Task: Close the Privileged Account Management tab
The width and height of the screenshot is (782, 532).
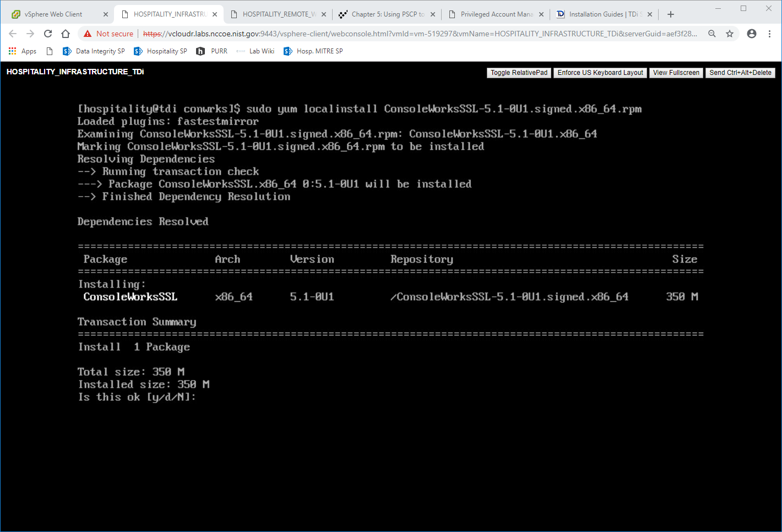Action: [x=541, y=14]
